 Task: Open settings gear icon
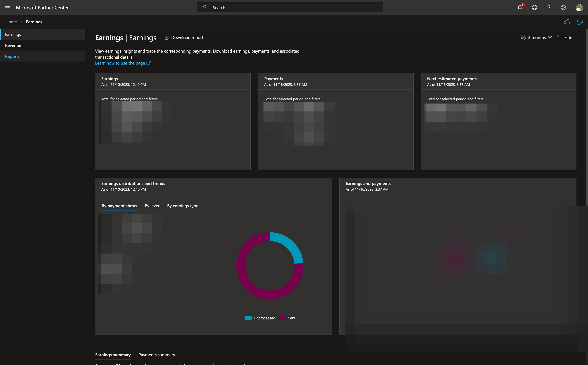(x=563, y=8)
